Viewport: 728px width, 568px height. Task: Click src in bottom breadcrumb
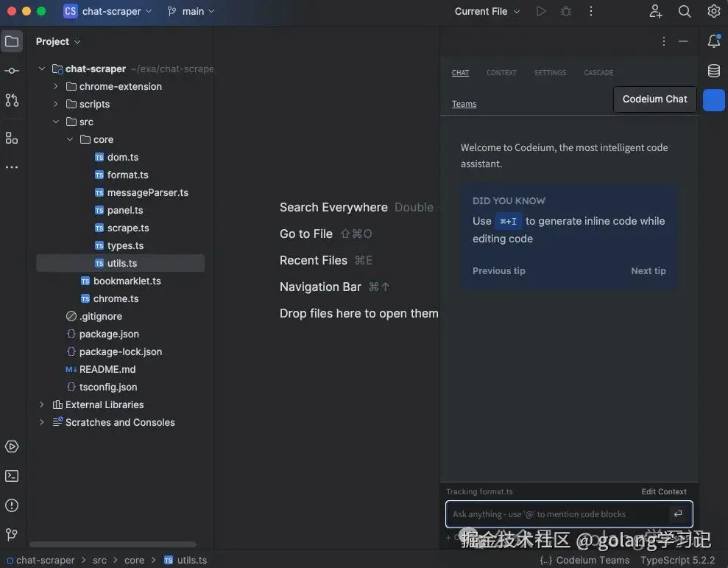(99, 560)
